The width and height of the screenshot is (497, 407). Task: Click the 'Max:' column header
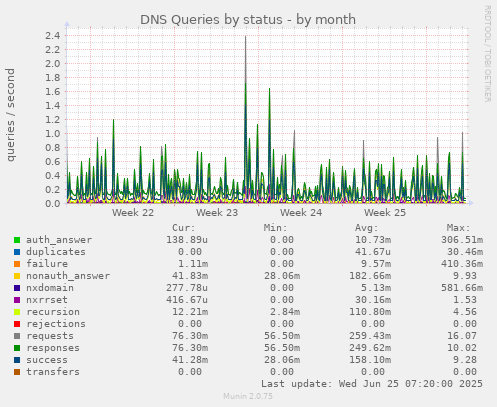[x=459, y=228]
